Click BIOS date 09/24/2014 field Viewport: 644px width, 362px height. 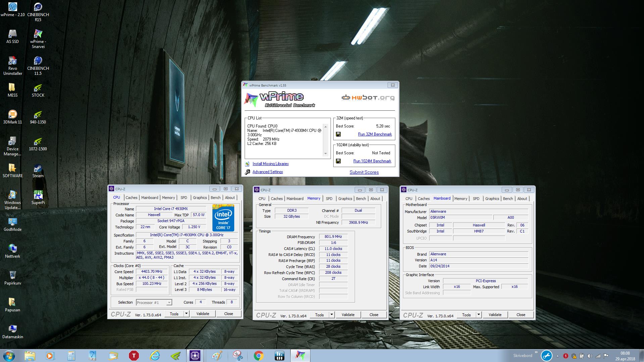[479, 266]
